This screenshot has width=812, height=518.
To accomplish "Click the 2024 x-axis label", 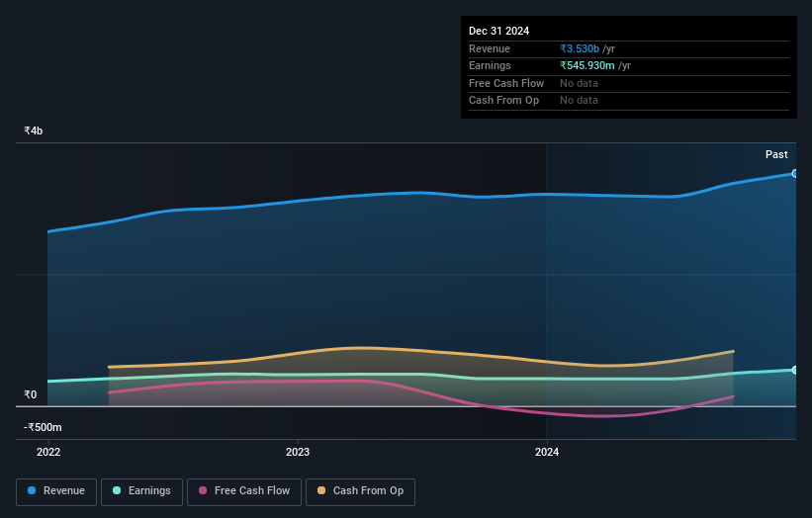I will 547,453.
